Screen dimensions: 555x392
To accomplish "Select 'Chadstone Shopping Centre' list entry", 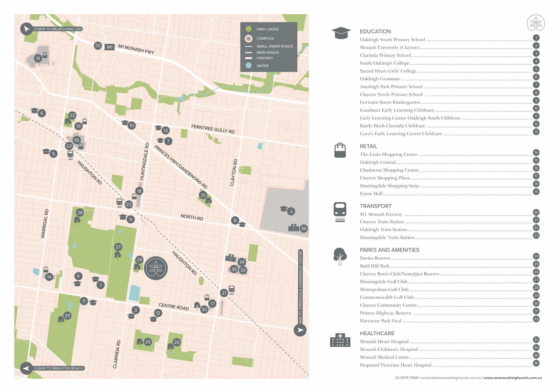I will [x=450, y=170].
